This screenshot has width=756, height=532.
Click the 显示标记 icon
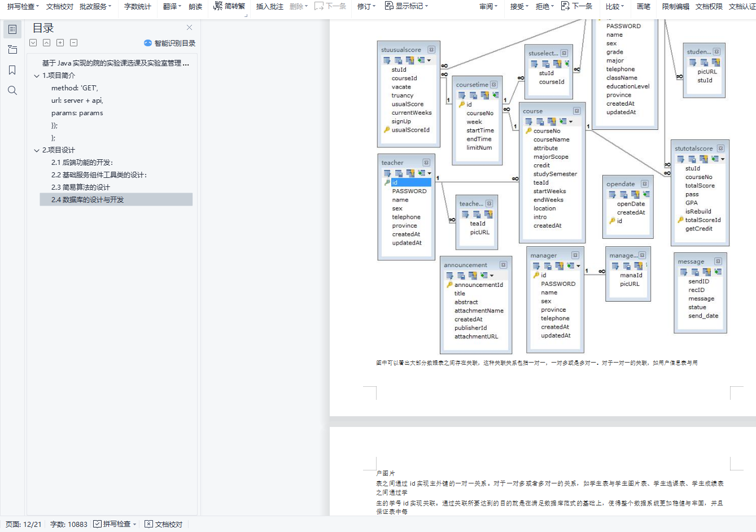[389, 6]
